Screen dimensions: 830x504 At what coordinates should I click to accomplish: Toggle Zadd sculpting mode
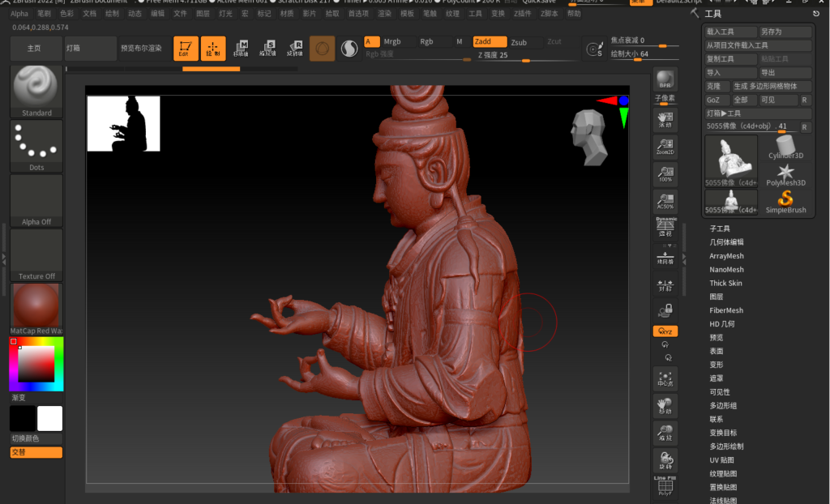(490, 42)
